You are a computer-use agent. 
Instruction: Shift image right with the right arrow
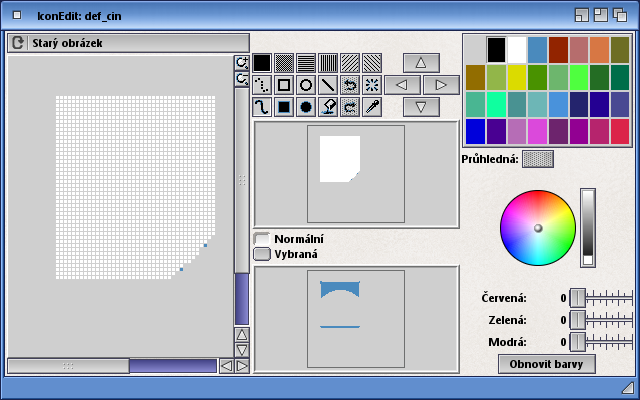pyautogui.click(x=440, y=85)
